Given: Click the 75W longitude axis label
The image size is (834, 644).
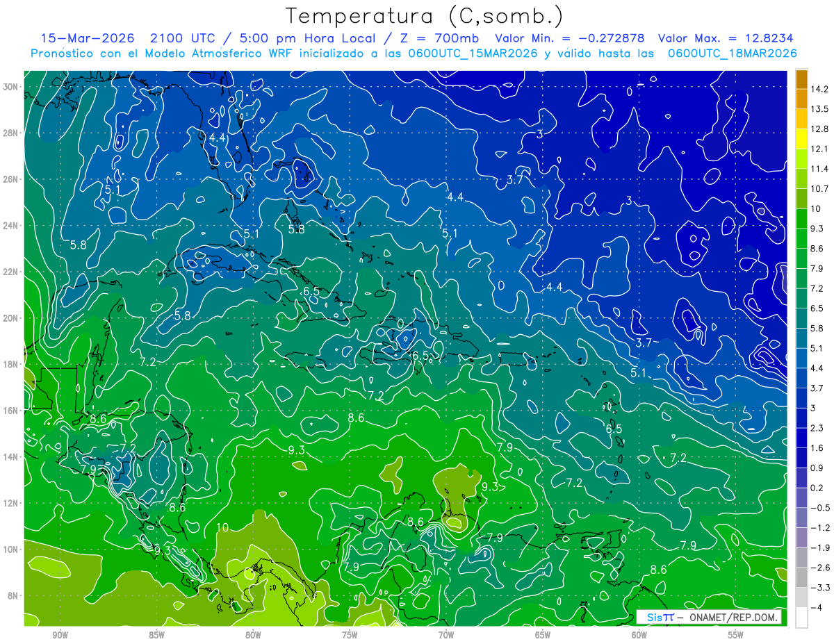Looking at the screenshot, I should coord(350,635).
